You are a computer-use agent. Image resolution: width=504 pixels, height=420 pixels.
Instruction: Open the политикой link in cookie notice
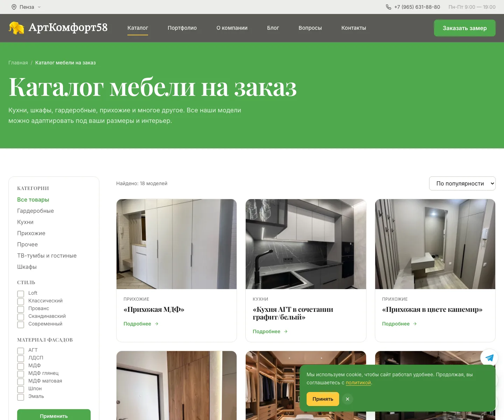(358, 383)
